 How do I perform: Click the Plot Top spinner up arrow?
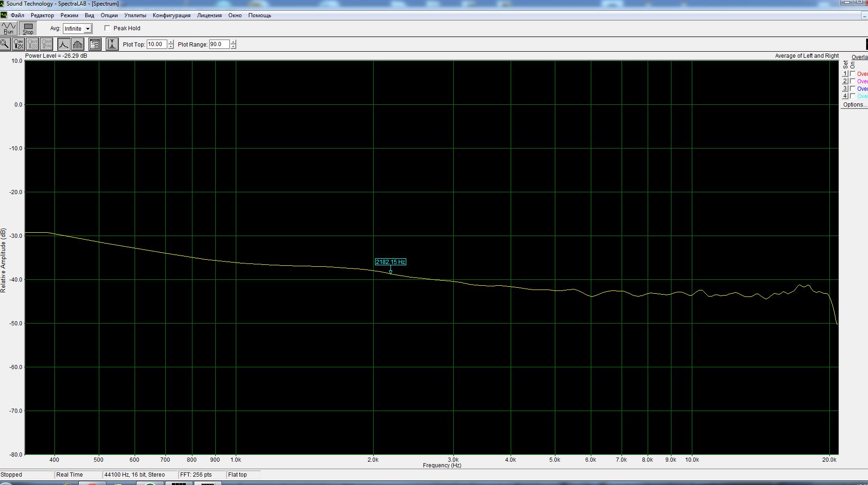pyautogui.click(x=171, y=42)
